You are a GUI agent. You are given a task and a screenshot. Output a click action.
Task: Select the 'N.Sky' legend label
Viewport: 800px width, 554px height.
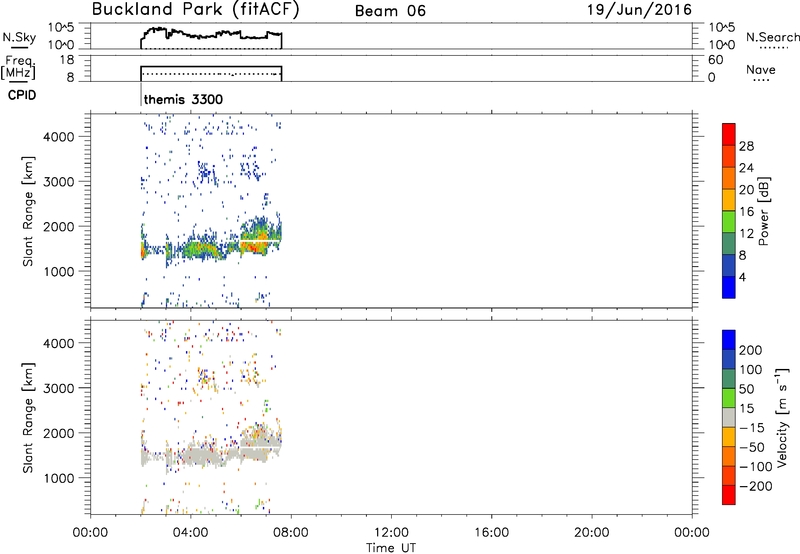[19, 38]
